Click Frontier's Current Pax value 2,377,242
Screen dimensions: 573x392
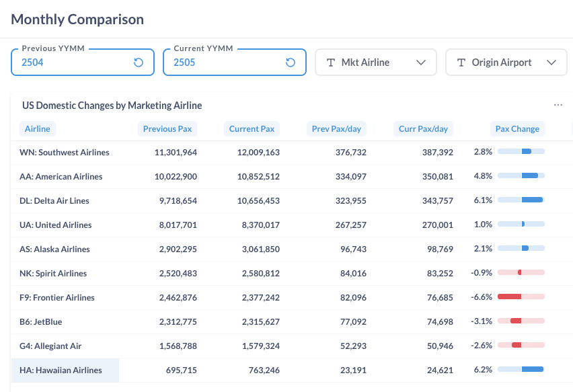pos(260,297)
